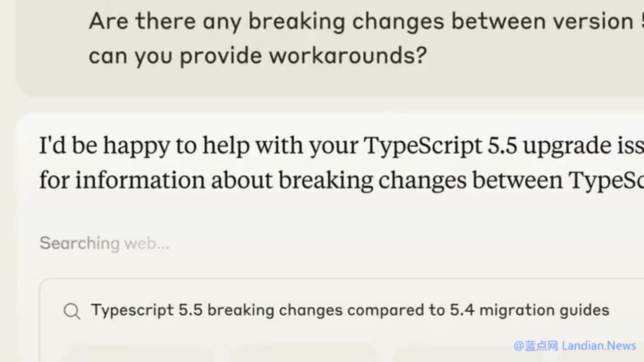This screenshot has height=362, width=644.
Task: Click the line 'for information about breaking changes'
Action: [342, 180]
